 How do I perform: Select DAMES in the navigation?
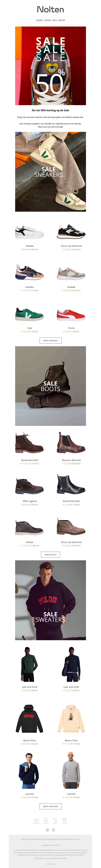tap(40, 20)
